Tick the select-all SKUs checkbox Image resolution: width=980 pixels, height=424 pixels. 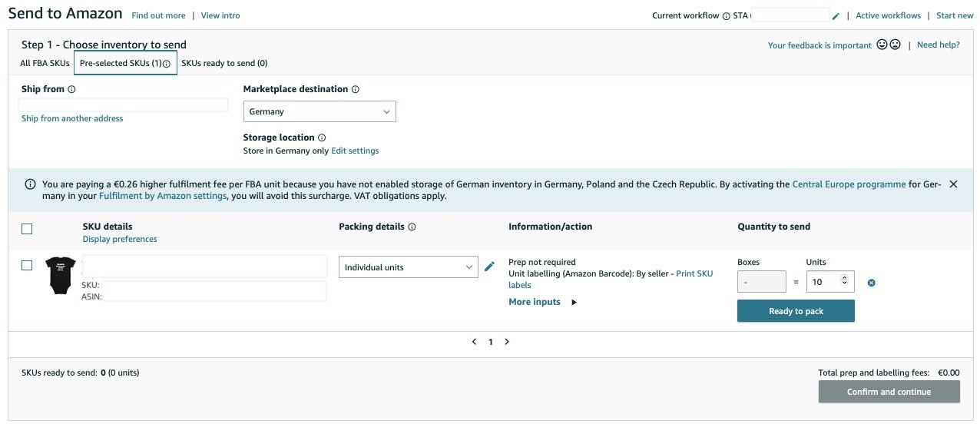coord(27,228)
